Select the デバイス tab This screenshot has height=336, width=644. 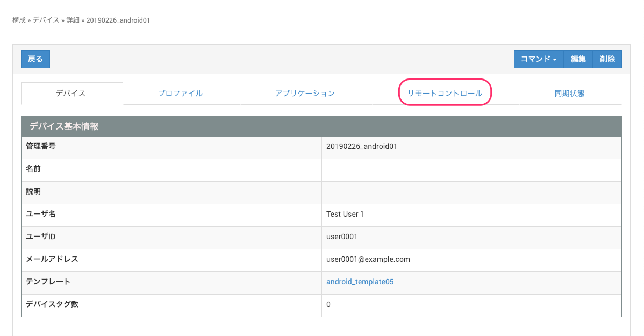click(71, 94)
